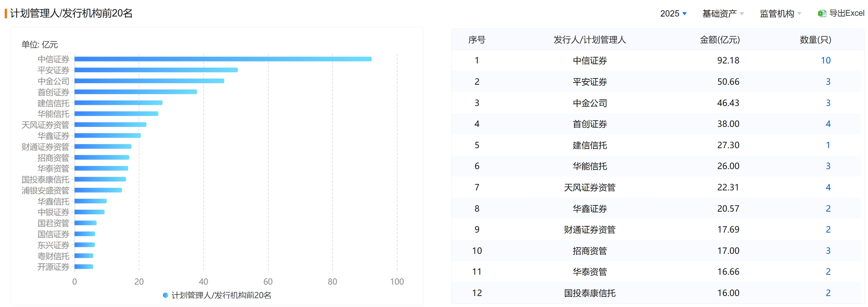Click the 序号 column header
This screenshot has height=307, width=868.
coord(476,40)
